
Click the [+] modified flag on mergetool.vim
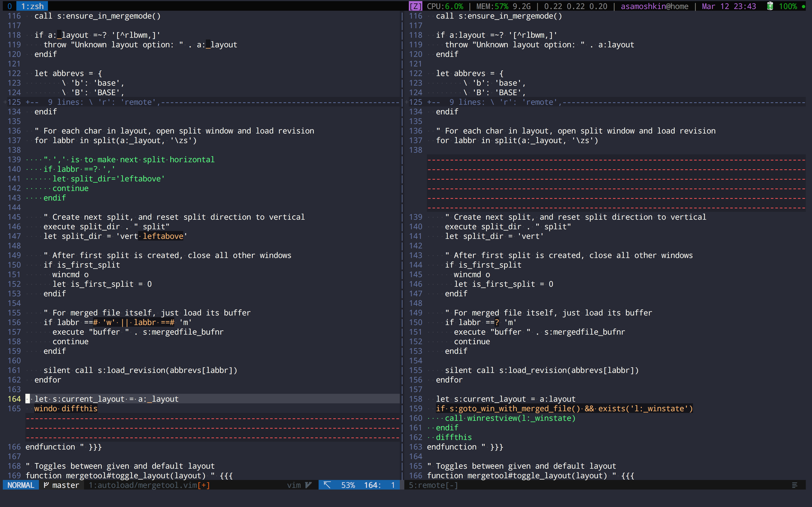[204, 485]
